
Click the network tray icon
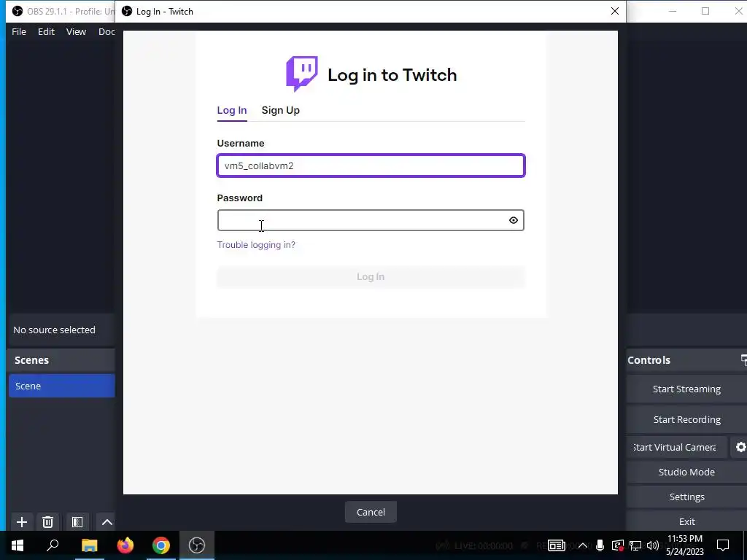pos(635,545)
